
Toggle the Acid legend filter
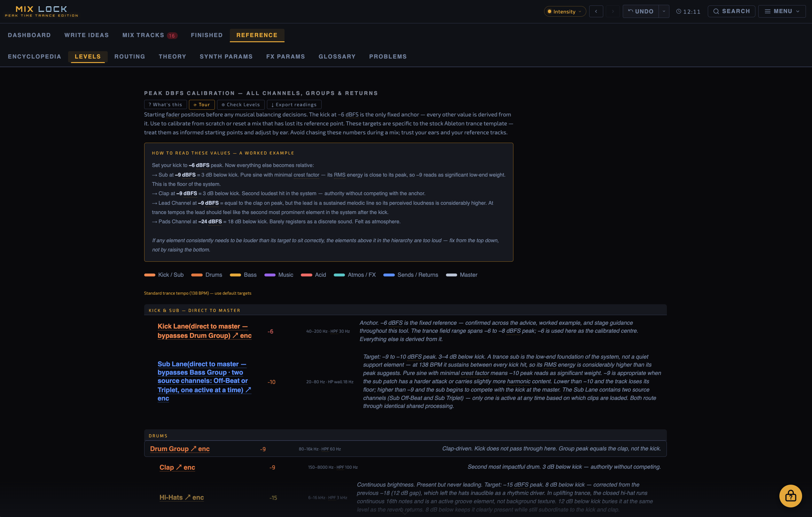pos(313,275)
